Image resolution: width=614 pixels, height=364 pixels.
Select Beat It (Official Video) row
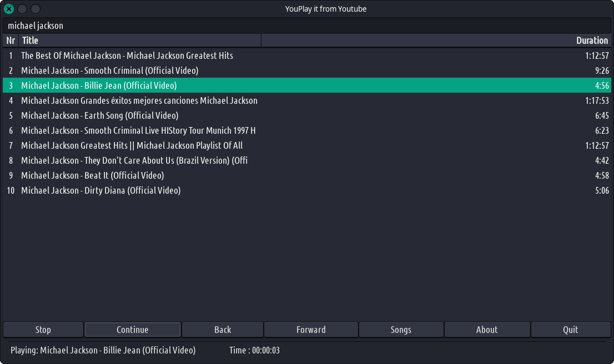pos(93,175)
